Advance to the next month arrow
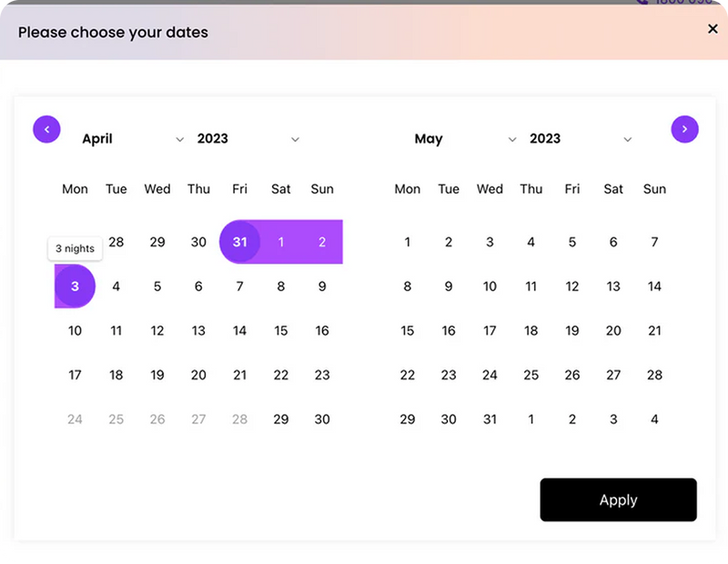Screen dimensions: 728x564 click(684, 129)
